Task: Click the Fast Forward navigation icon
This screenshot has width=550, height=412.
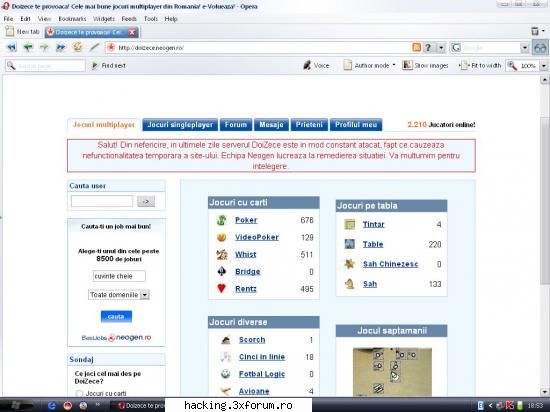Action: click(x=61, y=47)
